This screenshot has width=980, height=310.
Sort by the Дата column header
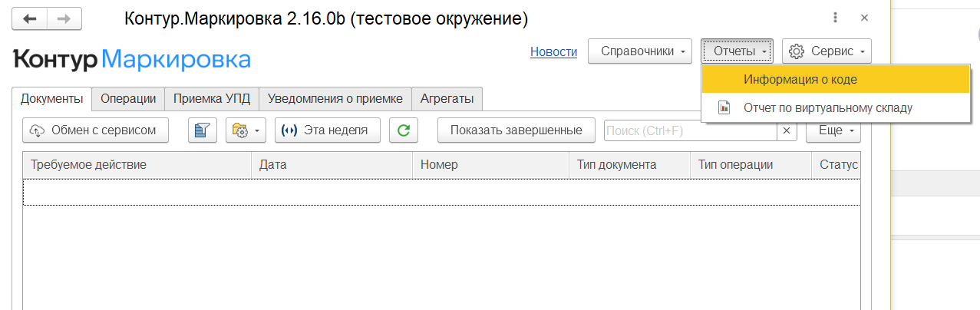pos(332,165)
